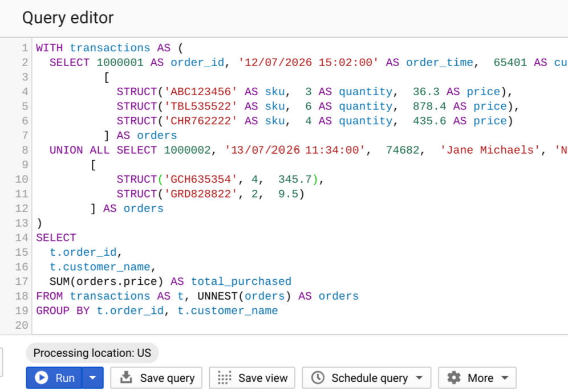Open the Run options dropdown arrow
The height and width of the screenshot is (392, 568).
(93, 378)
